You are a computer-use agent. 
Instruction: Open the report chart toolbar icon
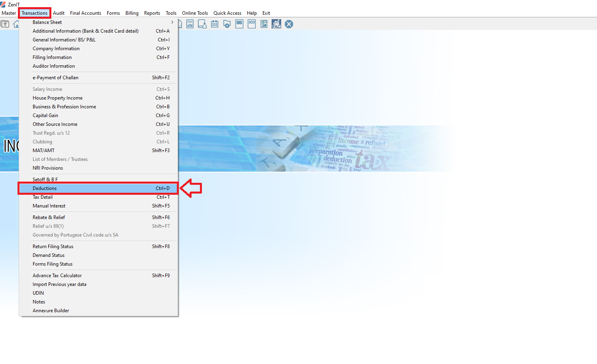coord(190,24)
